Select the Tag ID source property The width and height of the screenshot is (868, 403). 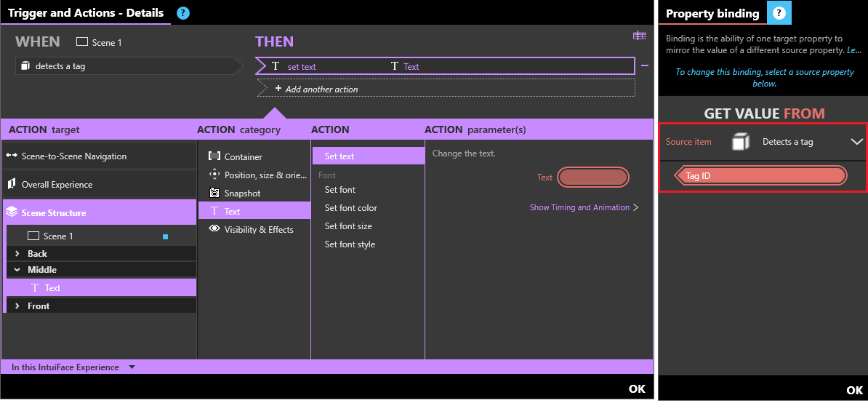pyautogui.click(x=762, y=176)
